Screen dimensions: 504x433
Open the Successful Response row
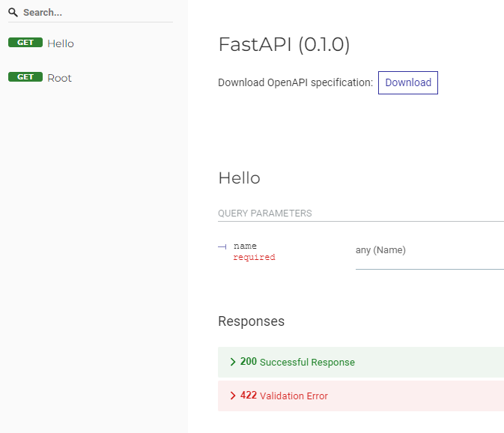307,363
